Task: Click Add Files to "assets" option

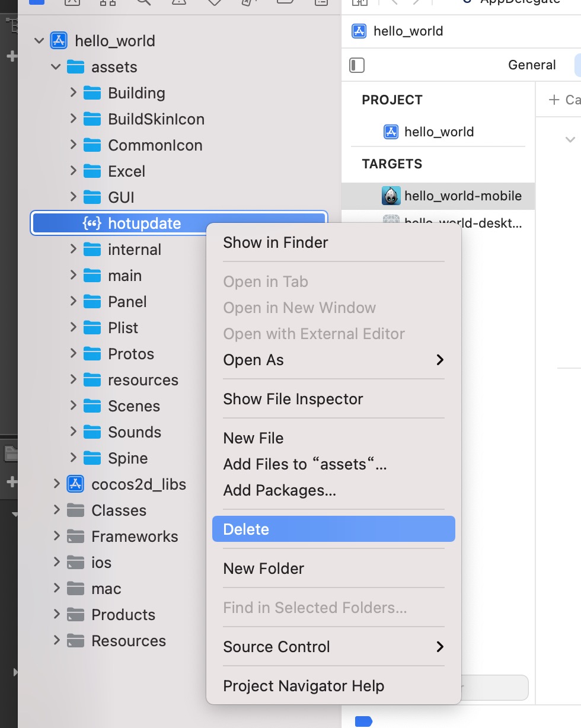Action: click(x=305, y=464)
